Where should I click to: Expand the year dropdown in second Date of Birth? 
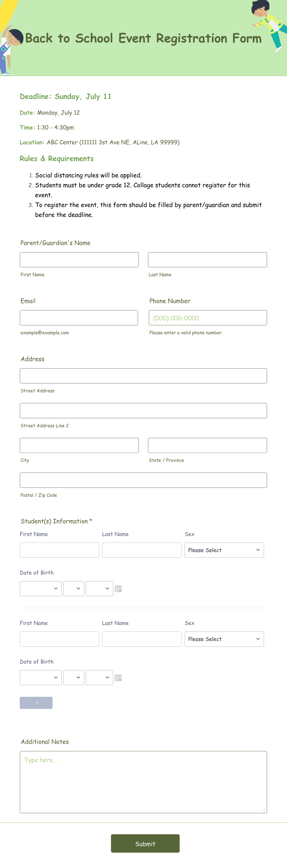point(100,678)
